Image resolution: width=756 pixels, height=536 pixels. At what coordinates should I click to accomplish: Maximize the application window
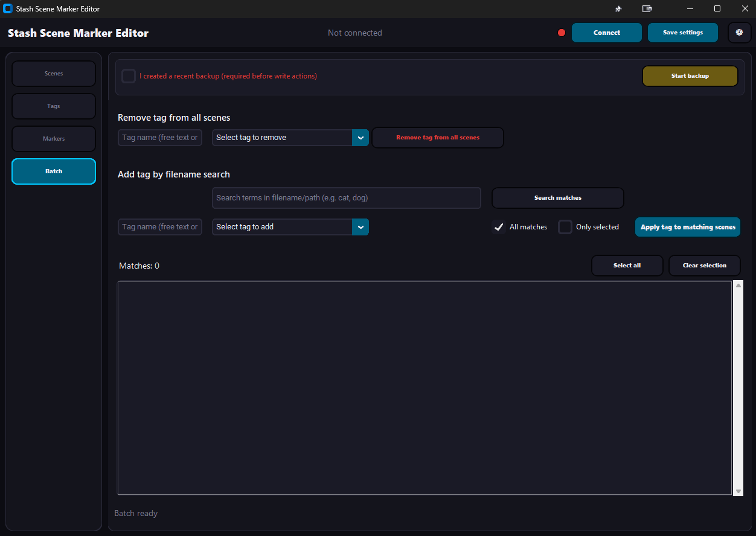[717, 8]
